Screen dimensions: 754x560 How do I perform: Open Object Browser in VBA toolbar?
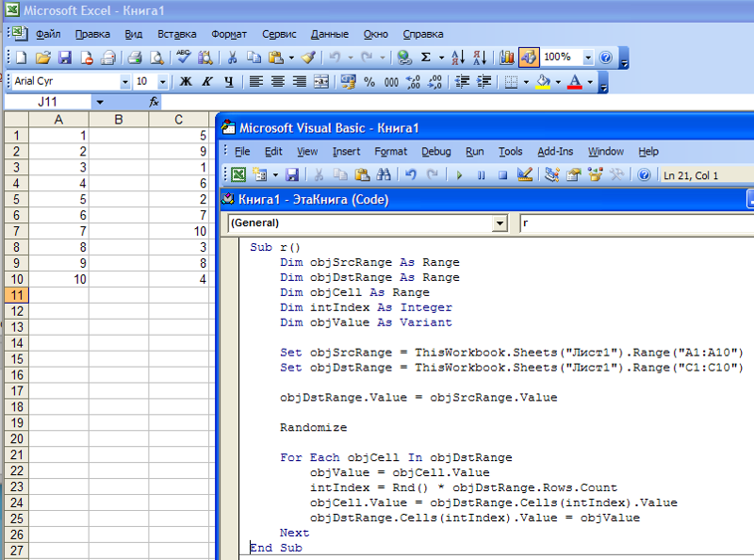(x=595, y=174)
